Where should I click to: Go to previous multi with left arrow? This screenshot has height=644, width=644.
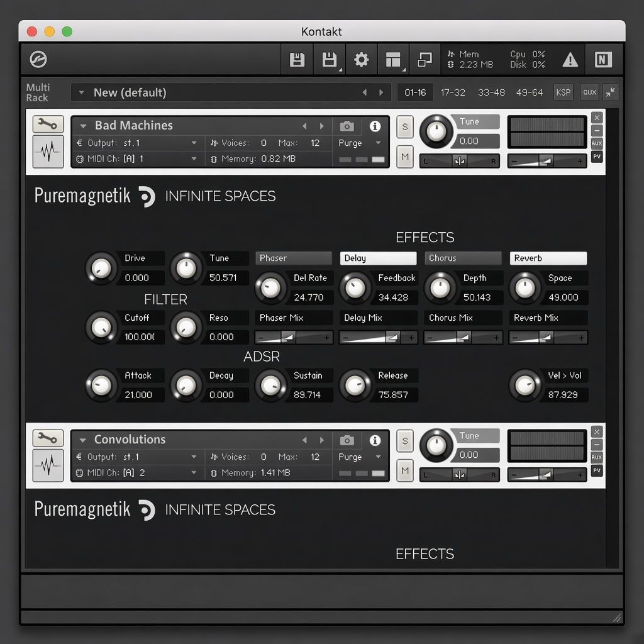point(364,92)
